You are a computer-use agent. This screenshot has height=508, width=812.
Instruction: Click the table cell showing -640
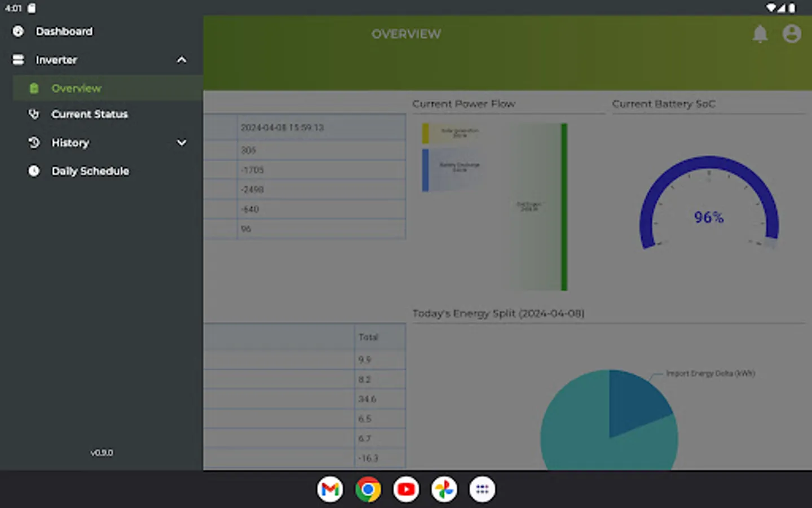coord(321,209)
